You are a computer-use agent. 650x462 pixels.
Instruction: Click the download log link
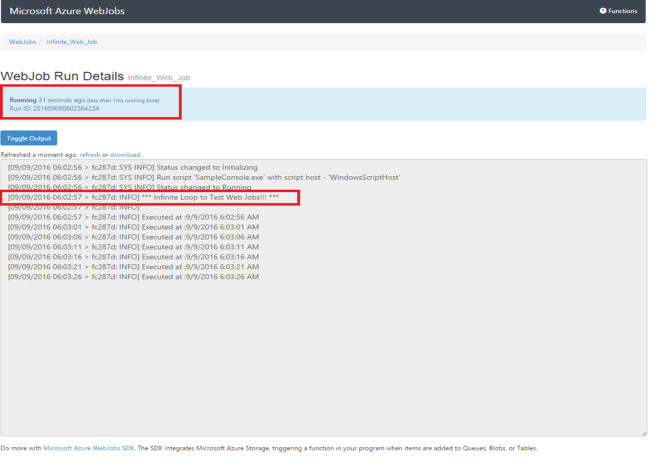(125, 155)
